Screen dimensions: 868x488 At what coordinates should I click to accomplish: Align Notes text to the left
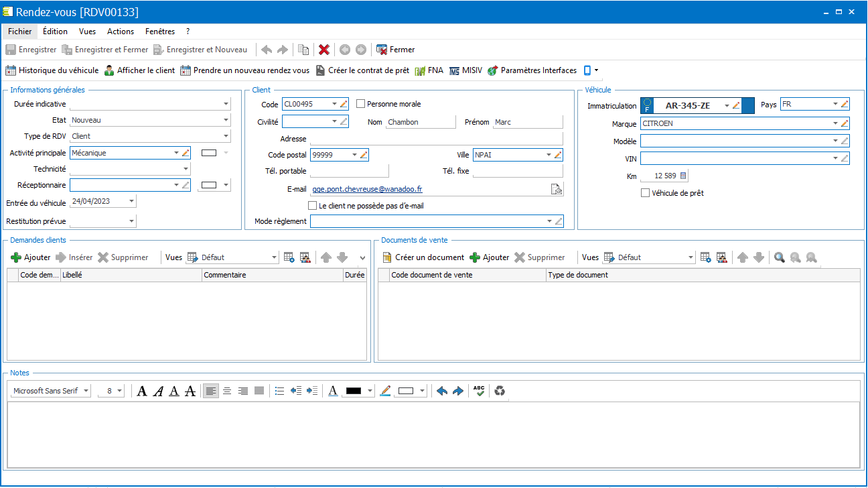tap(211, 391)
